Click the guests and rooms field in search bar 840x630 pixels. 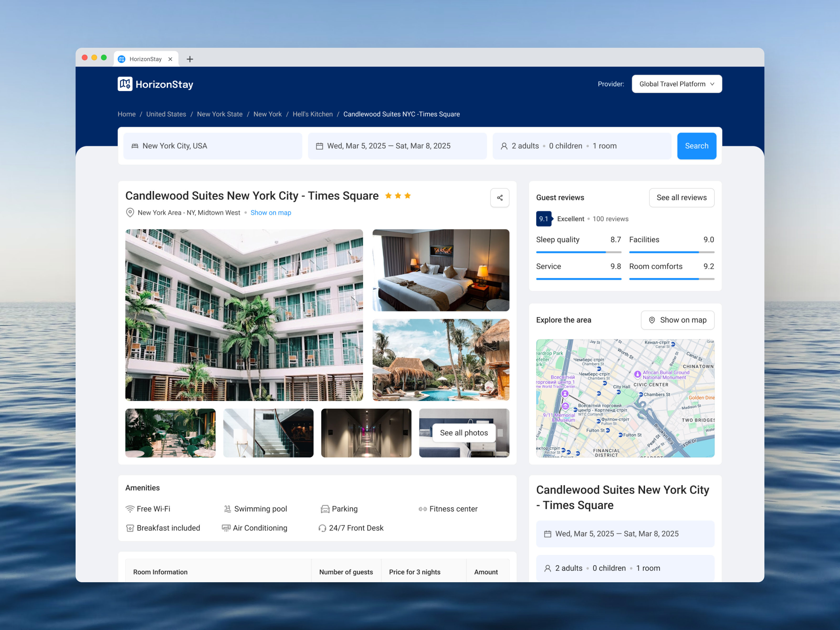point(582,146)
